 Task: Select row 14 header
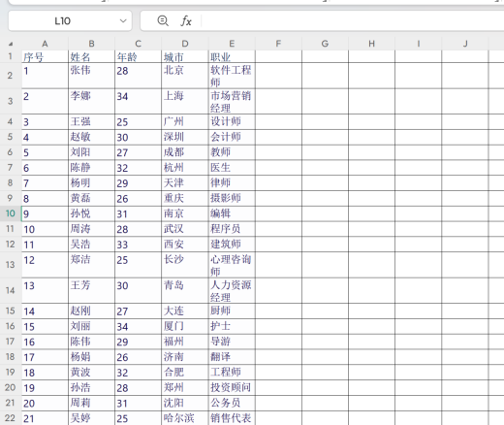pos(11,290)
